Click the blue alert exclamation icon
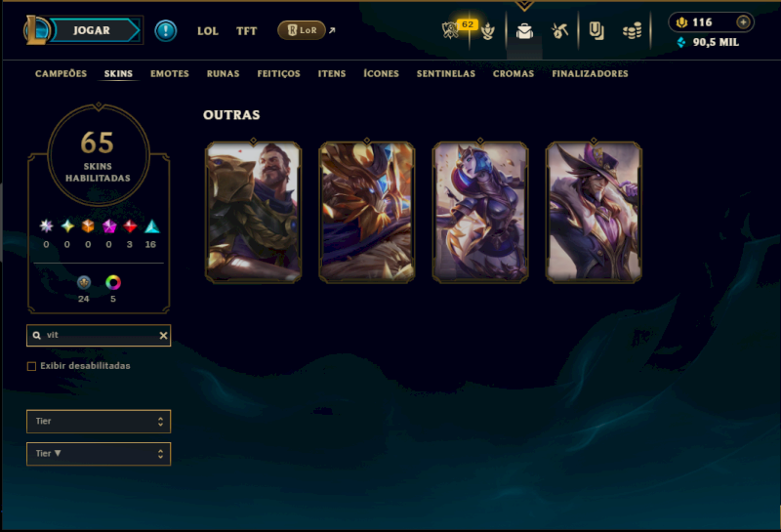Image resolution: width=781 pixels, height=532 pixels. (x=166, y=30)
